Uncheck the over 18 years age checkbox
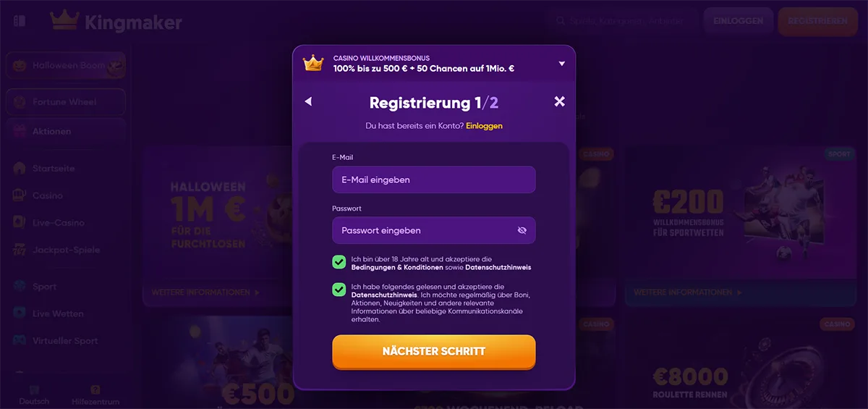The image size is (868, 409). click(339, 262)
